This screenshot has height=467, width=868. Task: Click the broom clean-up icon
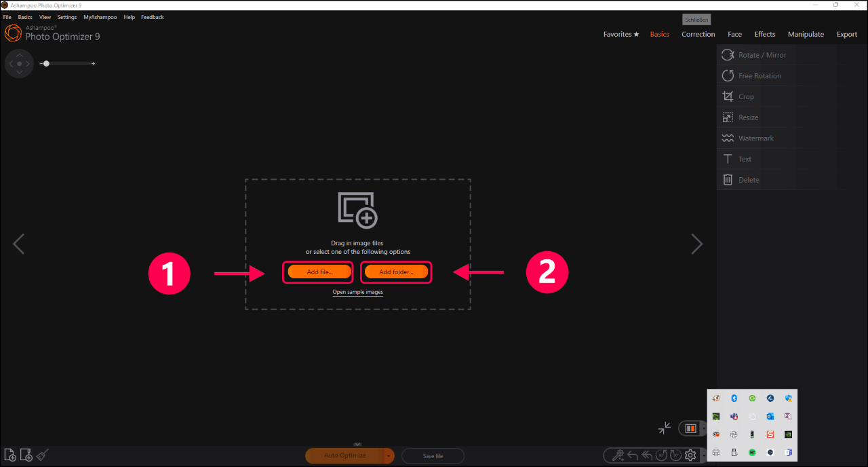[42, 455]
